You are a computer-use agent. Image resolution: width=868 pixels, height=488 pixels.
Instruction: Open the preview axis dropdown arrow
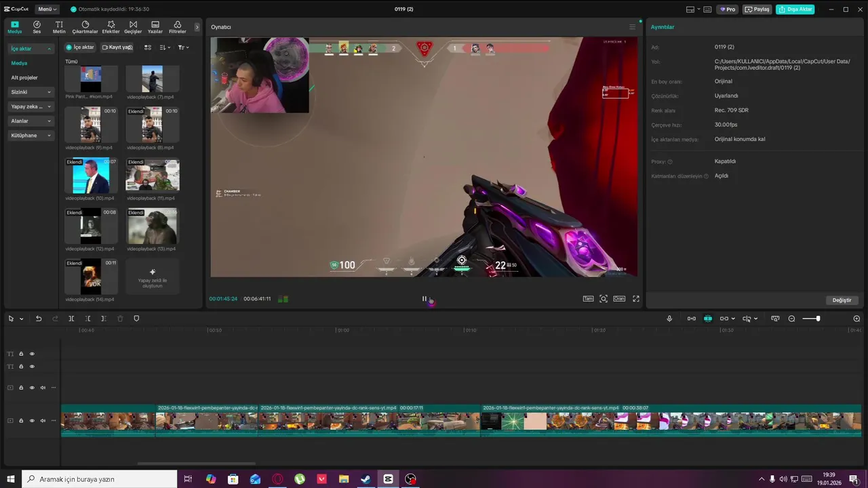[756, 319]
